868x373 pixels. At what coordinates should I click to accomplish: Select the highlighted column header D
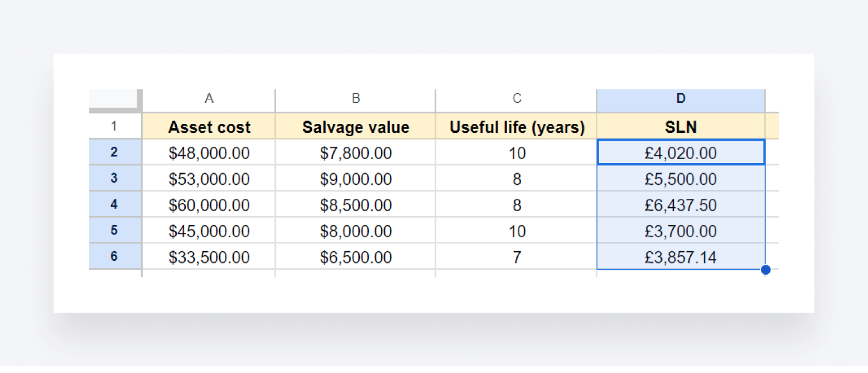tap(681, 98)
